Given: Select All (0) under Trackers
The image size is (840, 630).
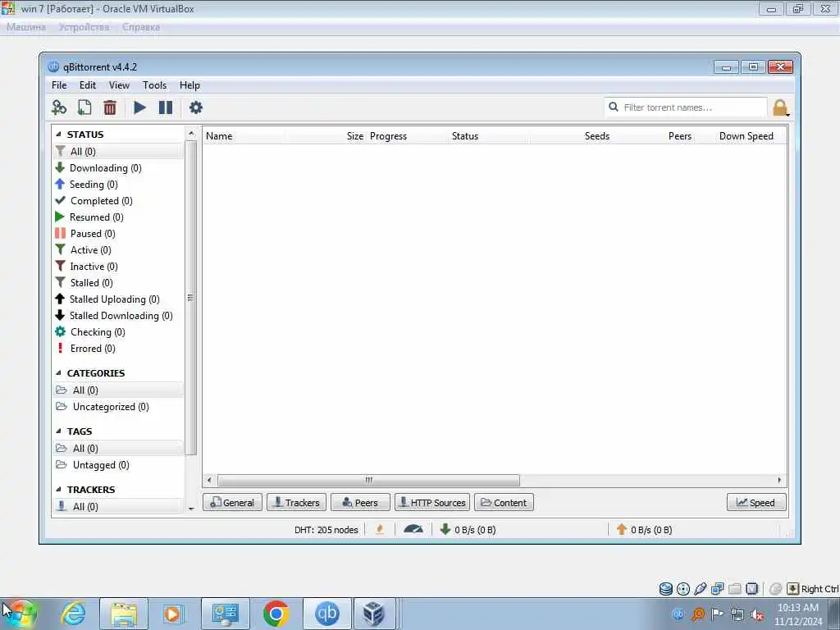Looking at the screenshot, I should pyautogui.click(x=118, y=506).
